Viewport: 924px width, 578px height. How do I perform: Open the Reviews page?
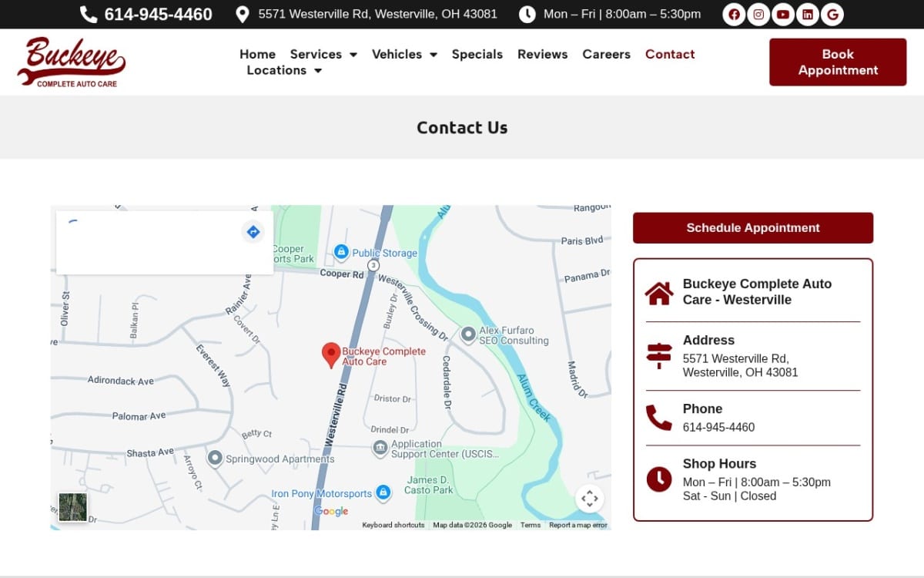click(x=543, y=54)
